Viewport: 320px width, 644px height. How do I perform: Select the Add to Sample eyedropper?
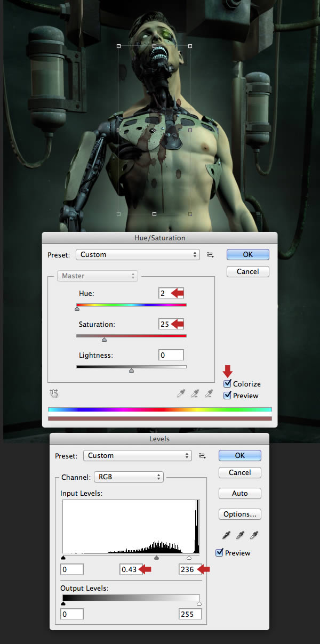pos(195,394)
